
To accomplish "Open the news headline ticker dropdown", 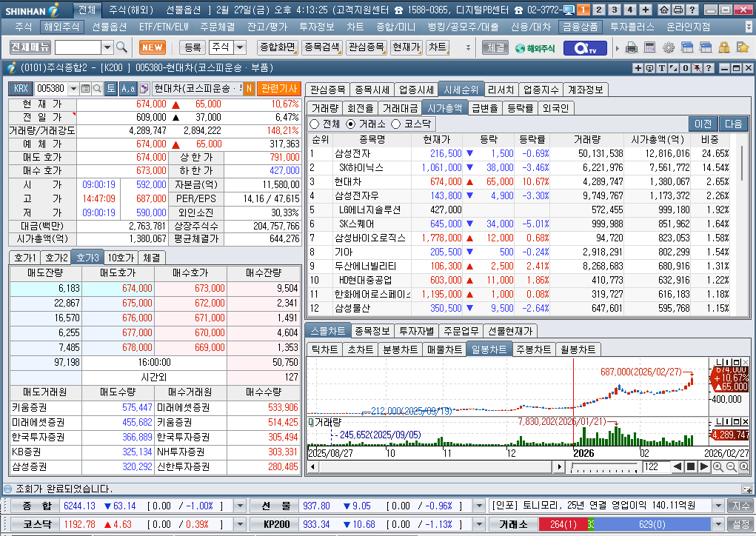I will 718,506.
